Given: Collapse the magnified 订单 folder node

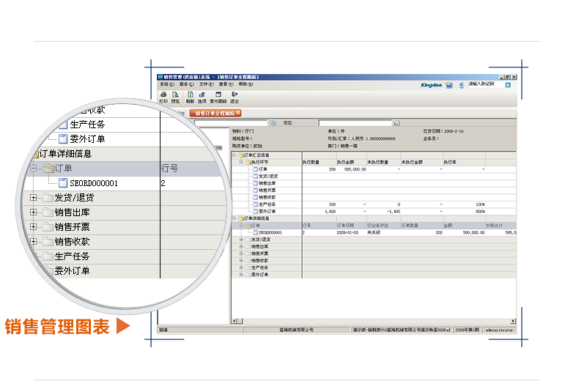Looking at the screenshot, I should click(33, 169).
